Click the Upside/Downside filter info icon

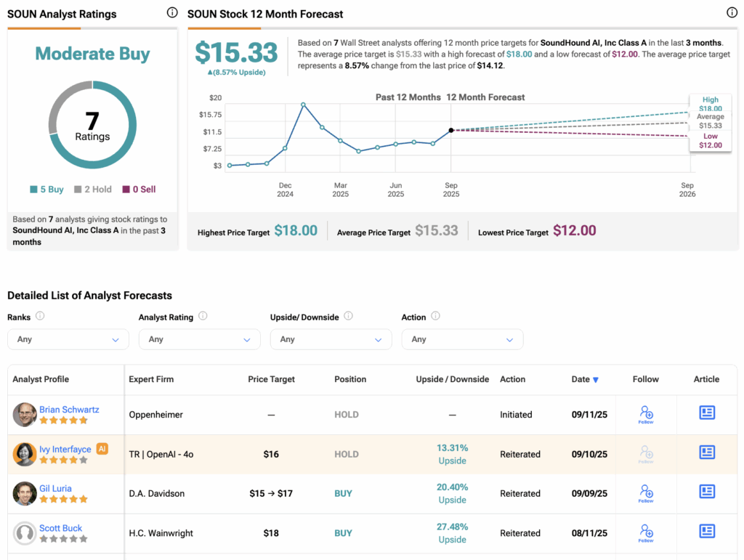click(348, 316)
